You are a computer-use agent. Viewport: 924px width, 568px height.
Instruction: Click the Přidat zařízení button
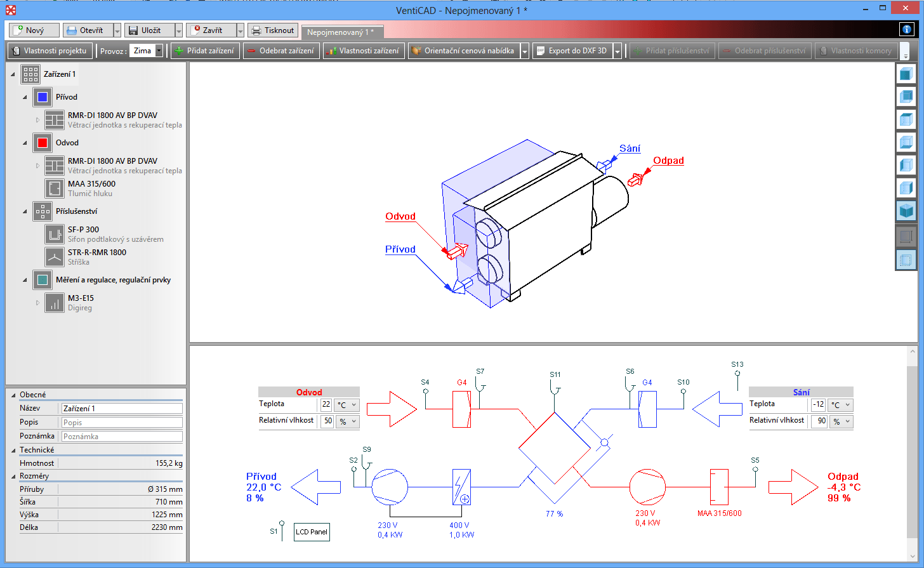point(204,51)
